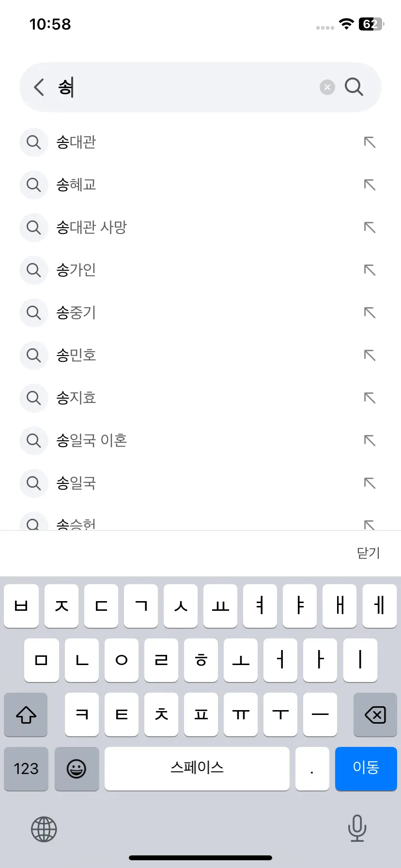401x868 pixels.
Task: Switch keyboard language with the globe icon
Action: (44, 829)
